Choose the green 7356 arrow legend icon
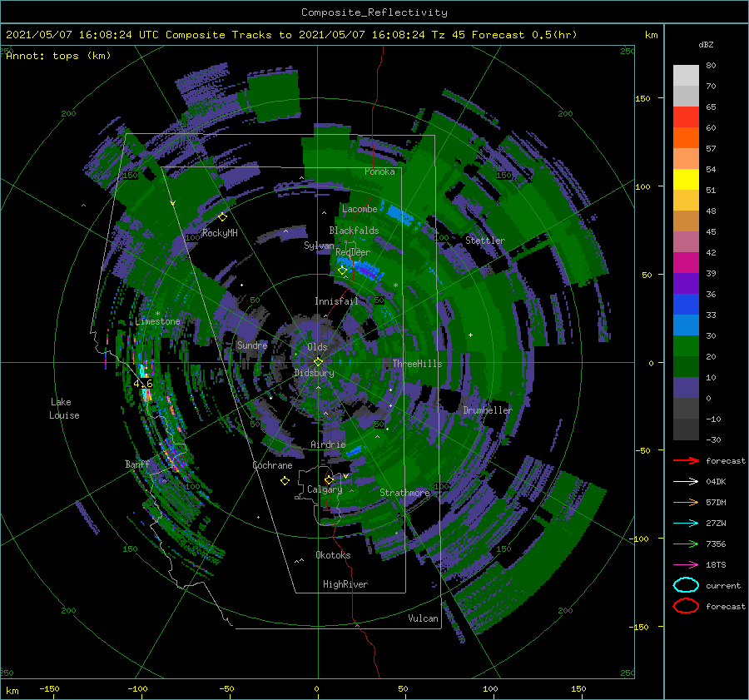 coord(686,544)
